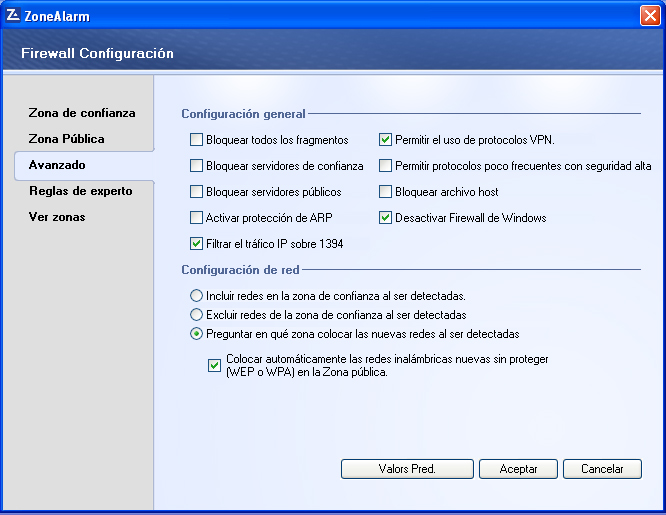
Task: Switch to the Zona Pública tab
Action: pyautogui.click(x=66, y=139)
